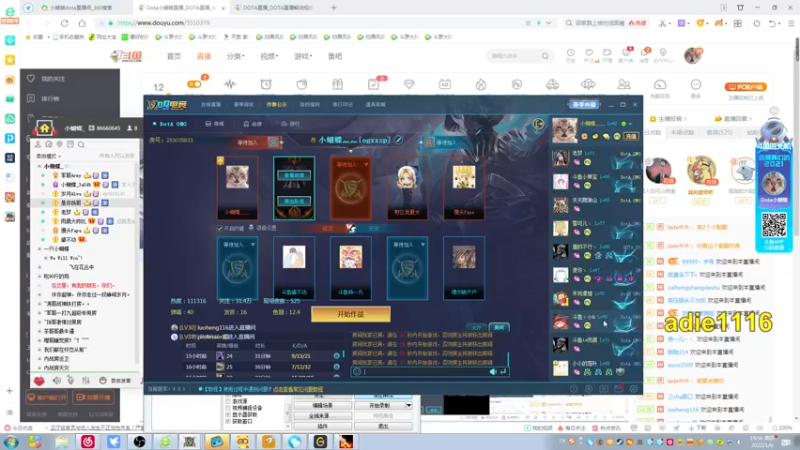Toggle the 游戏源 source checkbox
This screenshot has width=800, height=450.
[228, 402]
